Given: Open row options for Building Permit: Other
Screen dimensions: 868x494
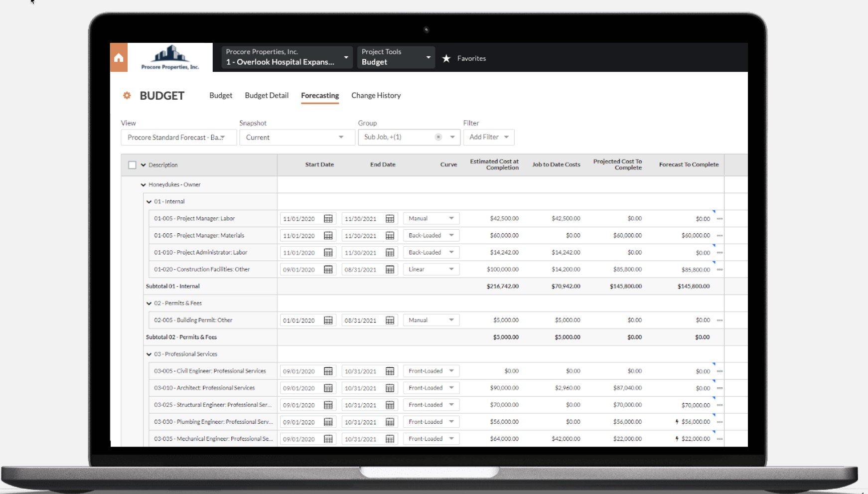Looking at the screenshot, I should pos(720,320).
